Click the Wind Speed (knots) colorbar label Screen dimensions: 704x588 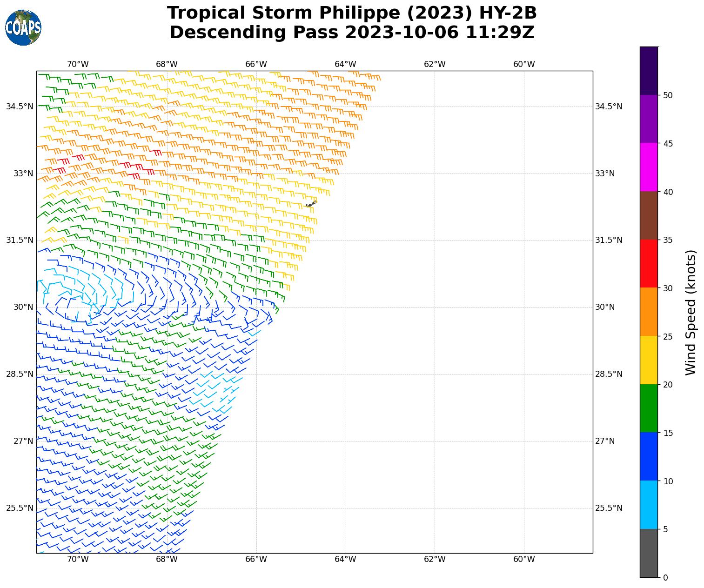691,312
